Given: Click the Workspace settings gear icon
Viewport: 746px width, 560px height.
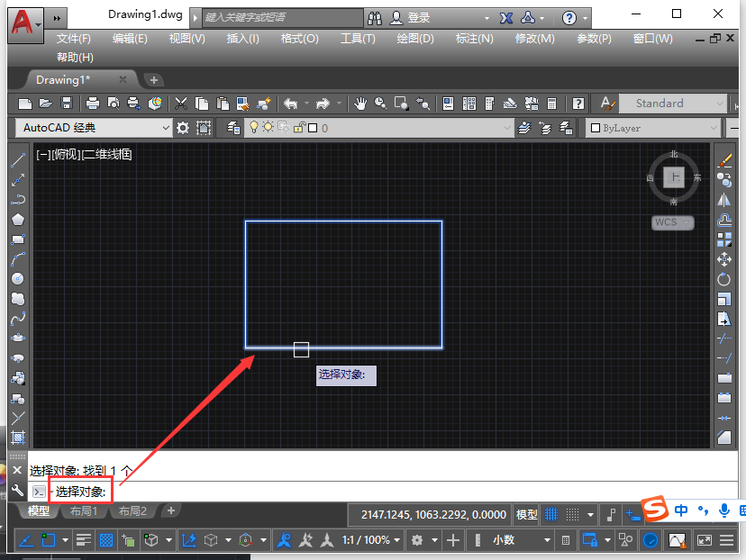Looking at the screenshot, I should pos(183,128).
